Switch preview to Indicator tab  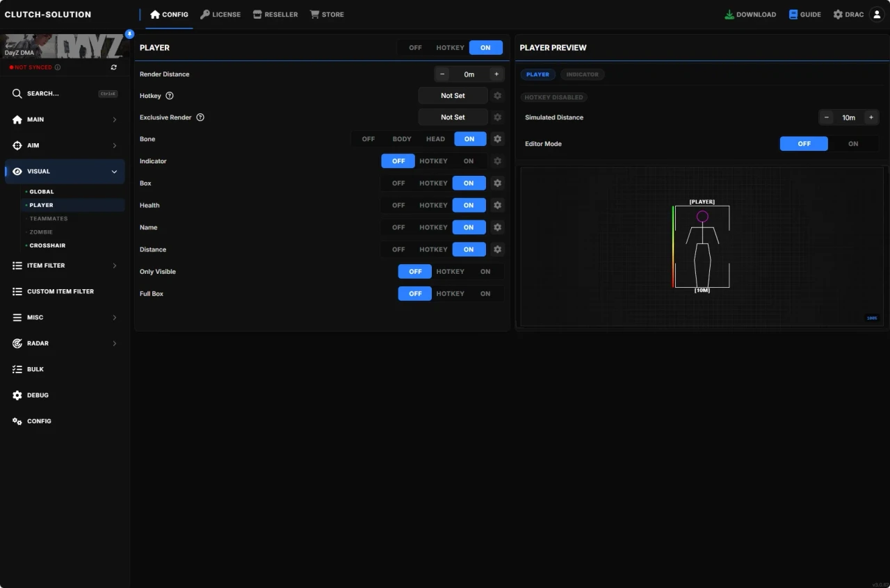pos(582,74)
